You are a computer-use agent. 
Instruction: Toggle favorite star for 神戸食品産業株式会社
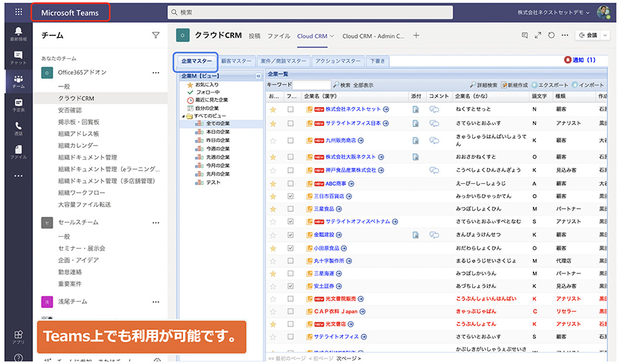tap(273, 171)
